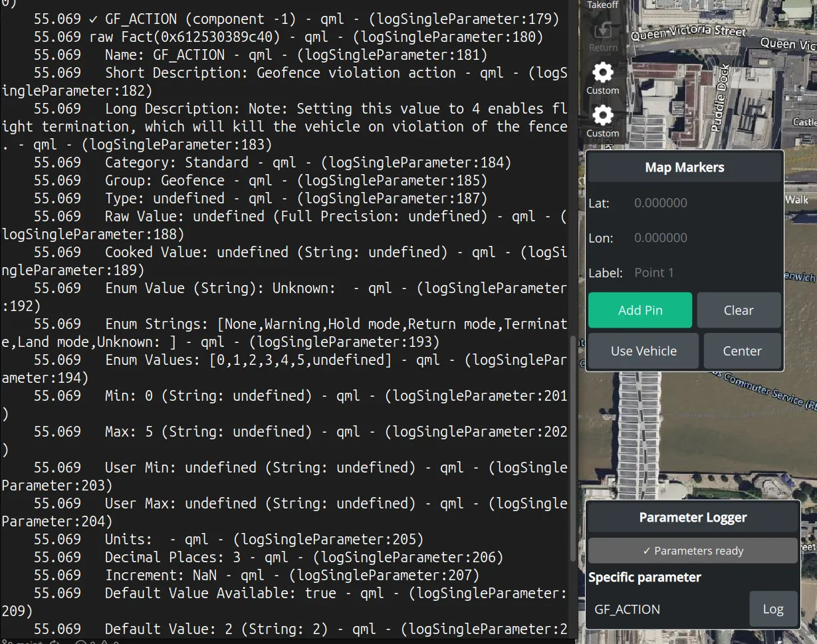Click the Use Vehicle button
Viewport: 817px width, 644px height.
coord(643,351)
